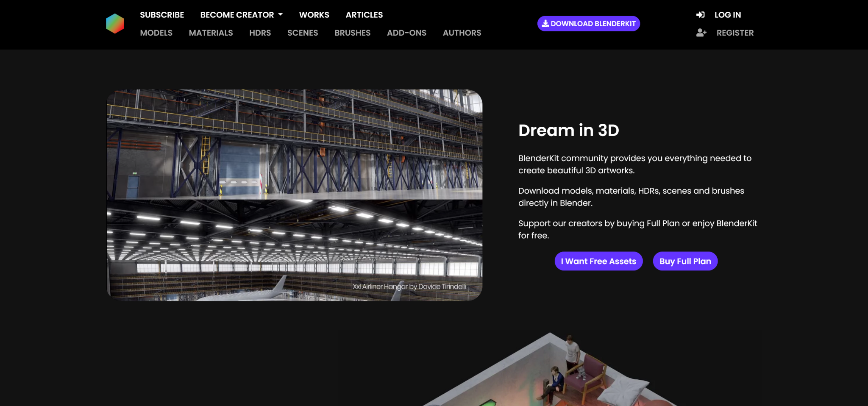Expand the Become Creator dropdown arrow
868x406 pixels.
[x=281, y=15]
